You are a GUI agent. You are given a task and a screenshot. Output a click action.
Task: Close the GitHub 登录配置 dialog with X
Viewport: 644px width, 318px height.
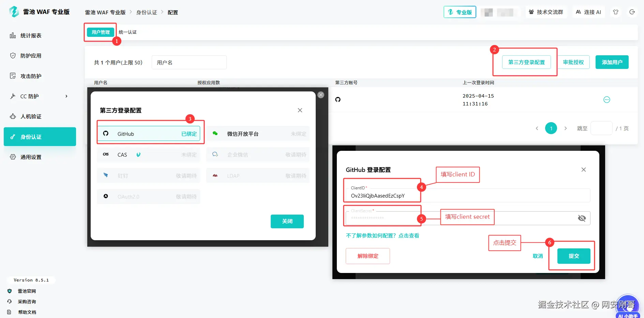584,170
